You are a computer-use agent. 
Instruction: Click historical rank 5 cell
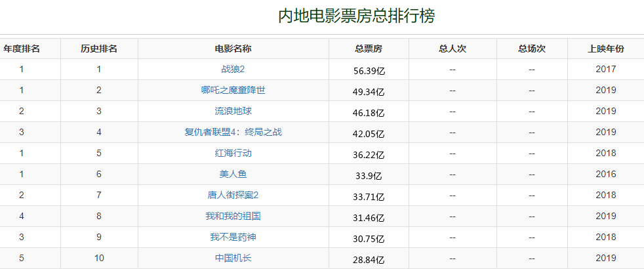click(99, 153)
